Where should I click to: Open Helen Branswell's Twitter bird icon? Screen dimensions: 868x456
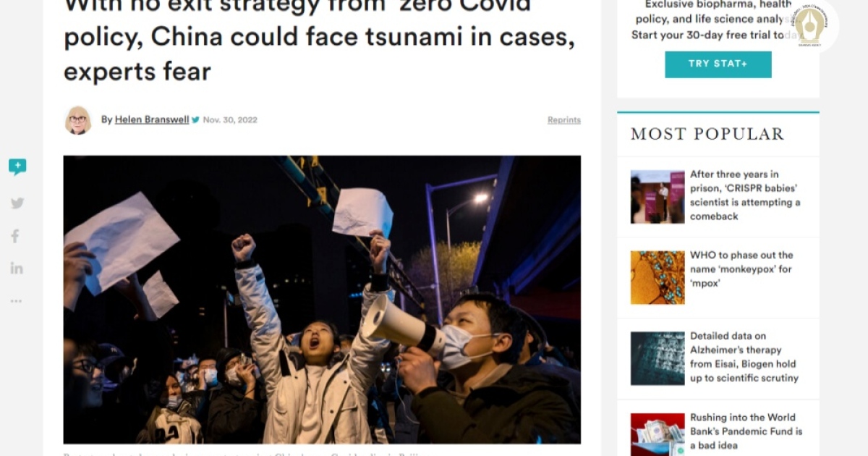(x=195, y=120)
